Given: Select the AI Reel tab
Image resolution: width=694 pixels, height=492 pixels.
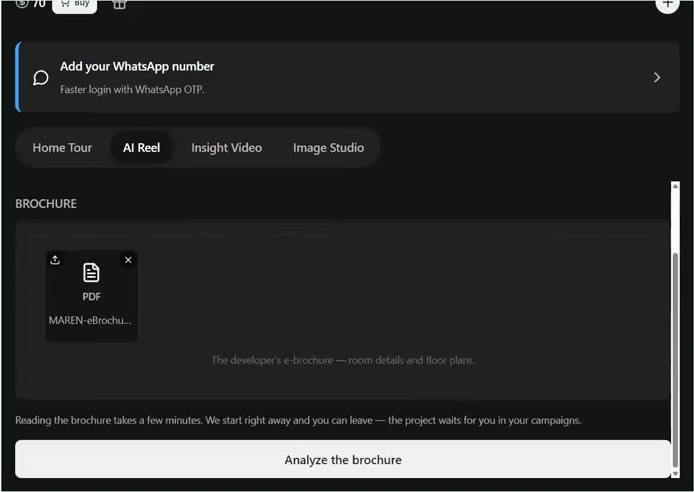Looking at the screenshot, I should coord(142,148).
